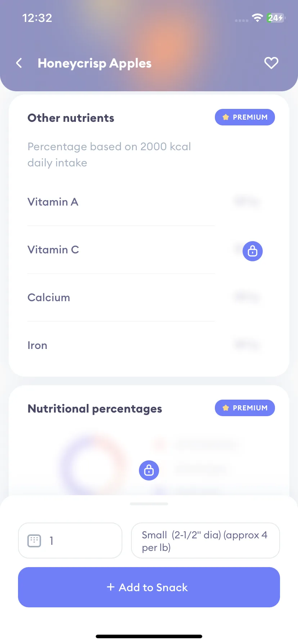Favorite Honeycrisp Apples with heart icon
The image size is (298, 644).
point(271,63)
